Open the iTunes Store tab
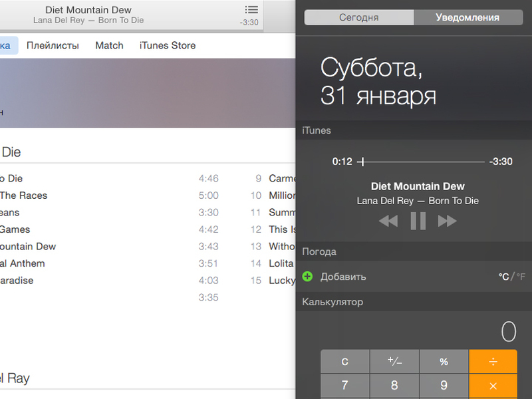 tap(168, 45)
